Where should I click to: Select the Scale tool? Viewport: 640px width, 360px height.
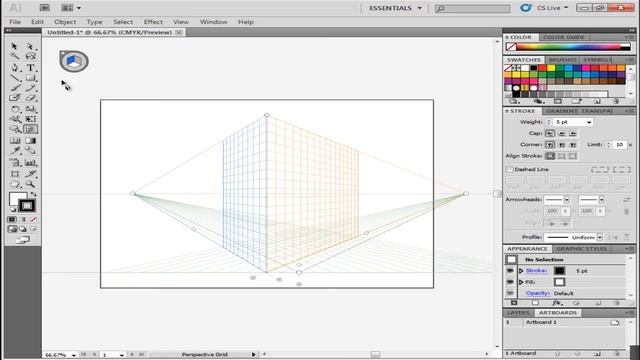click(x=30, y=109)
